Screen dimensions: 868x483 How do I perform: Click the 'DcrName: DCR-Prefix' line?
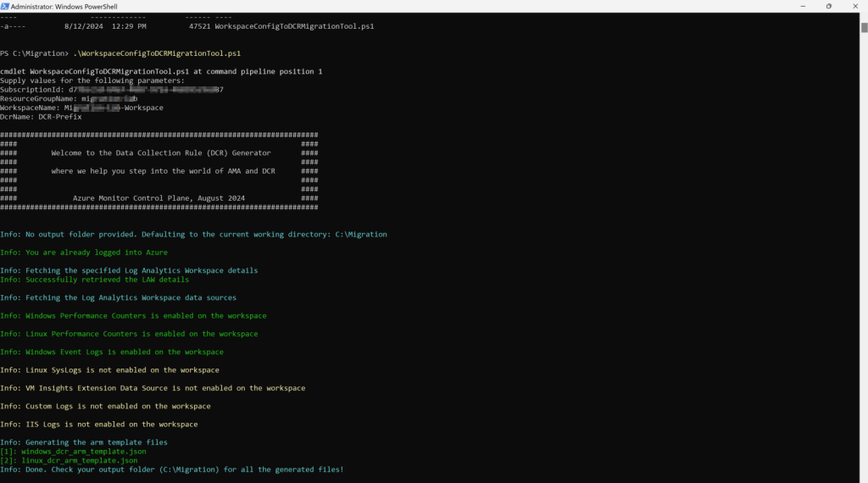point(41,117)
